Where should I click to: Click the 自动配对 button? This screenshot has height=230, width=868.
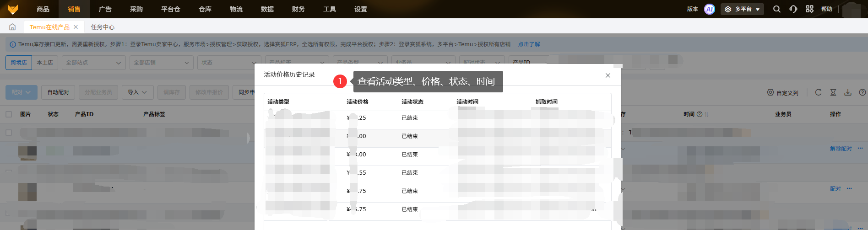pyautogui.click(x=58, y=92)
